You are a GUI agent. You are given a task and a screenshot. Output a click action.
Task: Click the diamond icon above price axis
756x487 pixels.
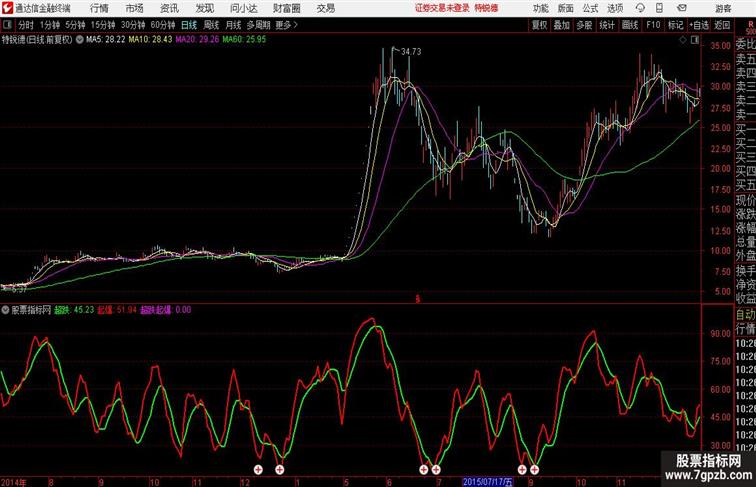683,41
